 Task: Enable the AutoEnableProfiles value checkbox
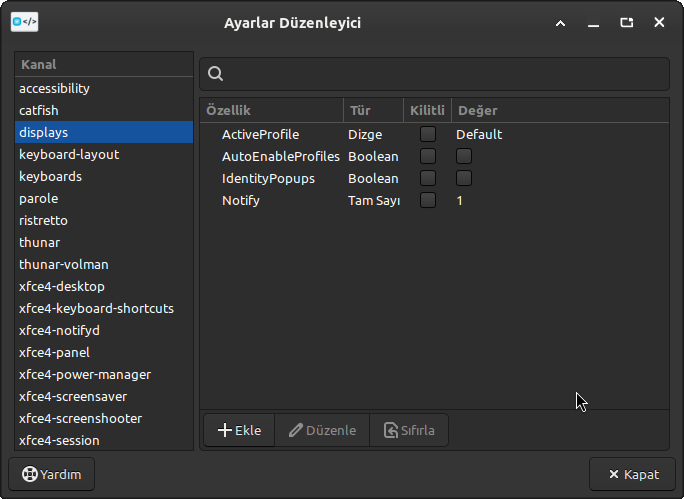(x=464, y=156)
